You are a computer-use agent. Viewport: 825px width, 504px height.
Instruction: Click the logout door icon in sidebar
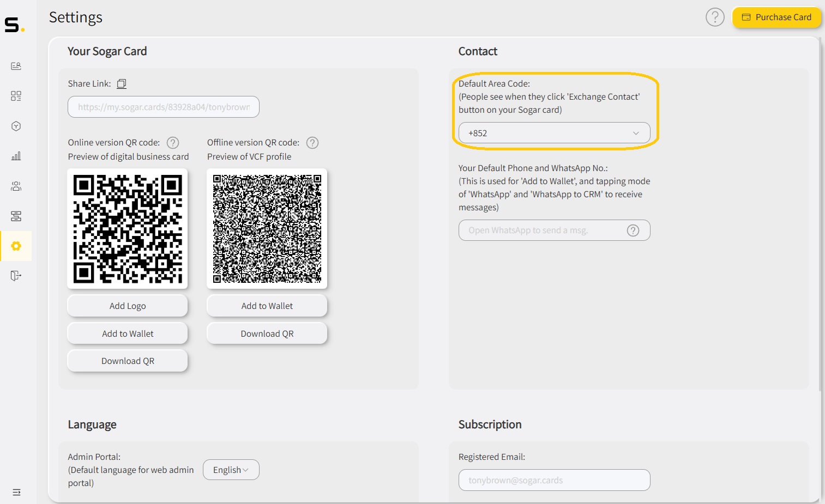tap(16, 276)
